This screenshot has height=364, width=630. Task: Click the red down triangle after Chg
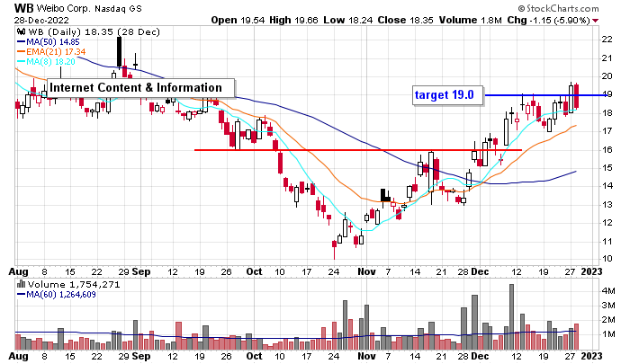tap(595, 21)
